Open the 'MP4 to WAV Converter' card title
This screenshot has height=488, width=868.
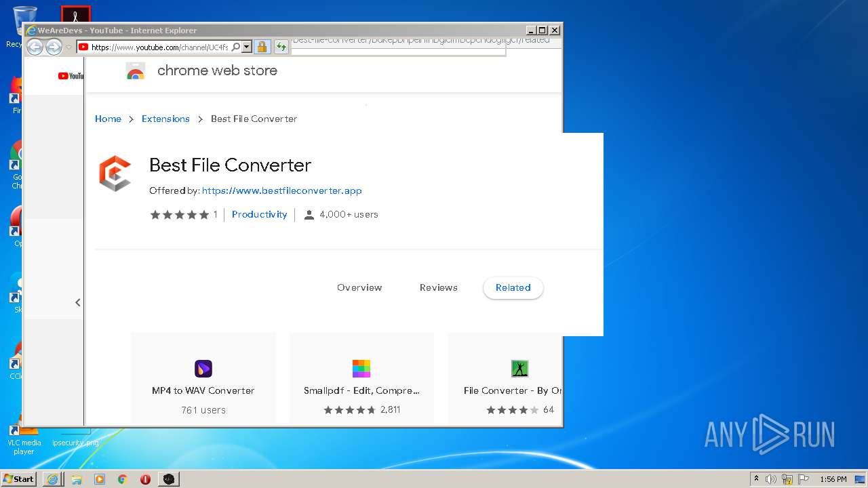[203, 390]
